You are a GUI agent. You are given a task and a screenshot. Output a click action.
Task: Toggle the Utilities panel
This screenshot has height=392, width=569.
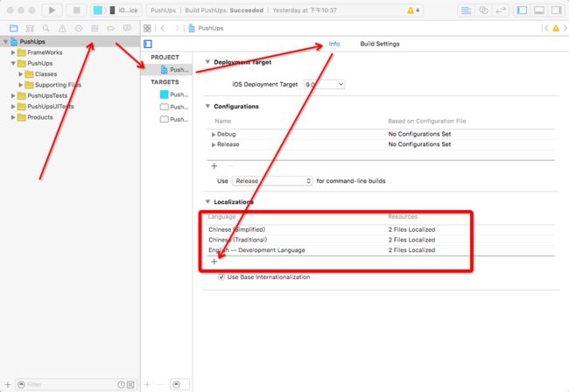click(x=557, y=10)
